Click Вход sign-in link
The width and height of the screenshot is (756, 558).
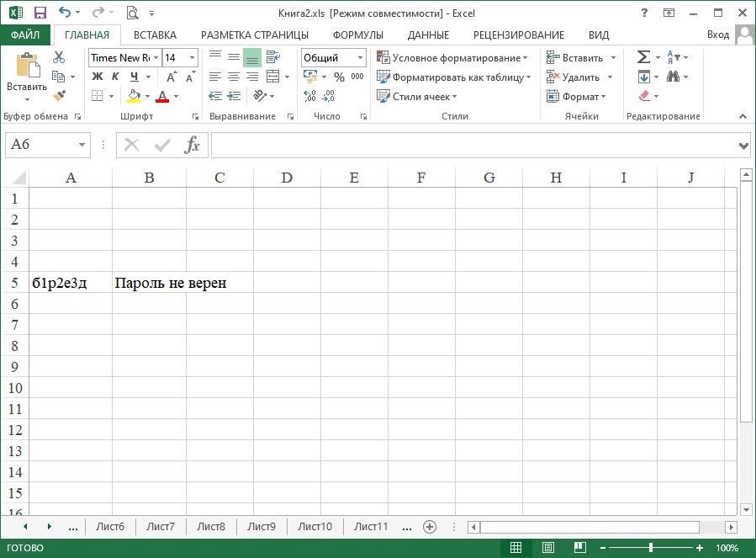718,35
